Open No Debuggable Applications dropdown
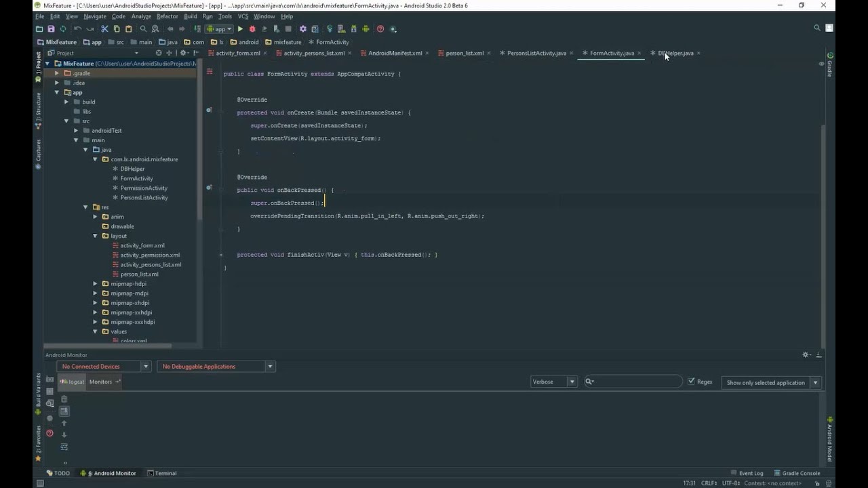This screenshot has width=868, height=488. click(216, 367)
